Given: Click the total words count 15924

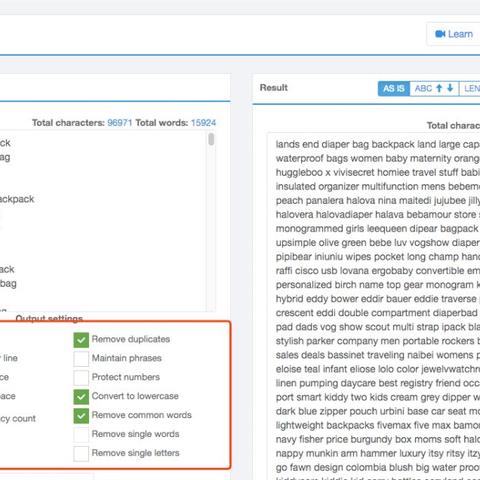Looking at the screenshot, I should coord(203,123).
